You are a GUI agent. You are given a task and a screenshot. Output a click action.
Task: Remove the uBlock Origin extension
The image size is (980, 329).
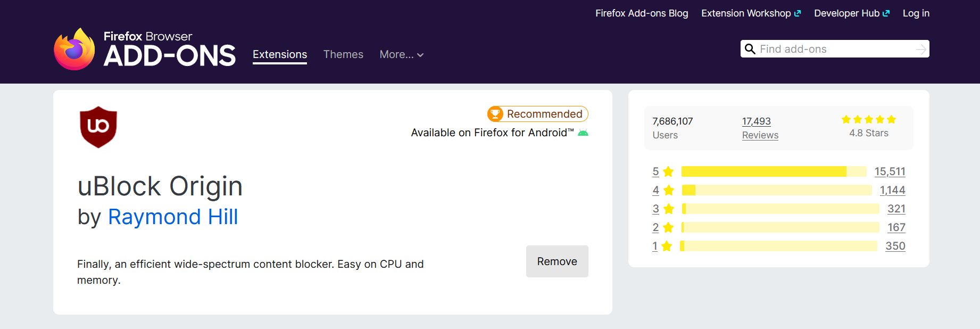click(x=557, y=261)
